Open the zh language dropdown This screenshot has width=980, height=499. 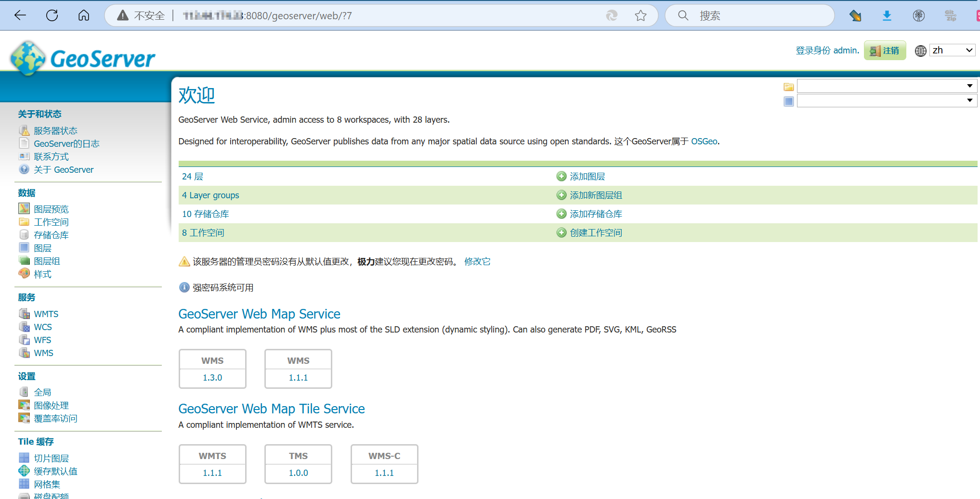click(952, 50)
